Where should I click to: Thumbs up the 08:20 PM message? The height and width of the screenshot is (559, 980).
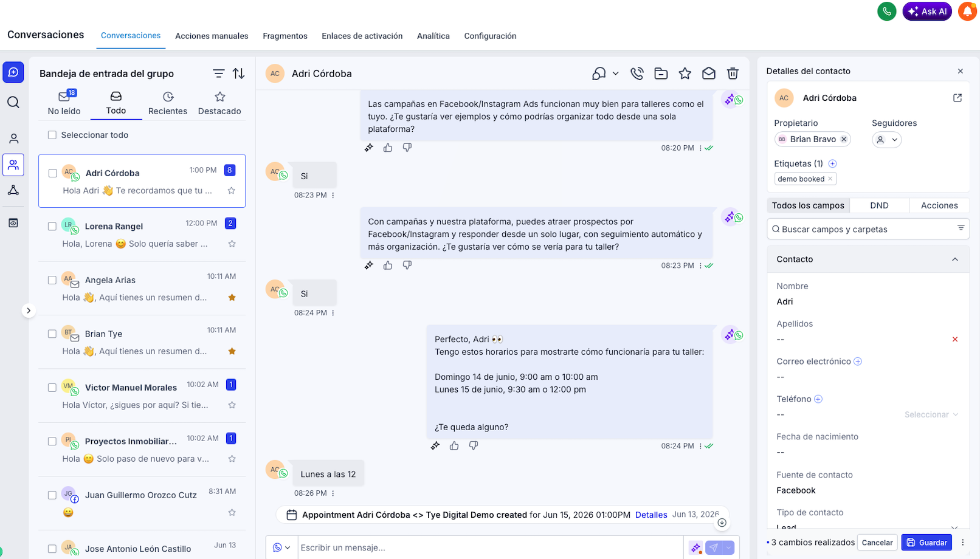388,148
